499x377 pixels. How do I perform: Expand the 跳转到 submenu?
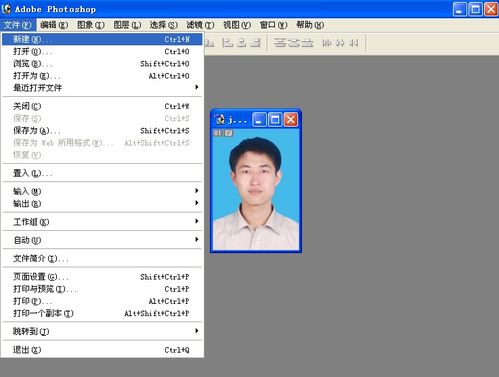point(102,331)
